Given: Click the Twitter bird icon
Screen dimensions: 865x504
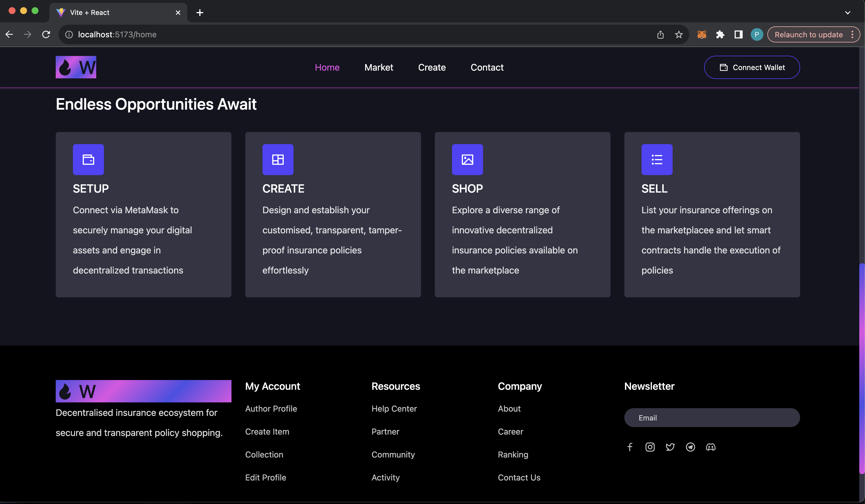Looking at the screenshot, I should pos(670,447).
